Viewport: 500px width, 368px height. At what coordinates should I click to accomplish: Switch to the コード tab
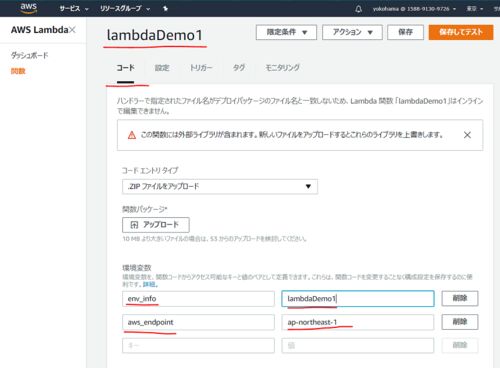pyautogui.click(x=125, y=68)
